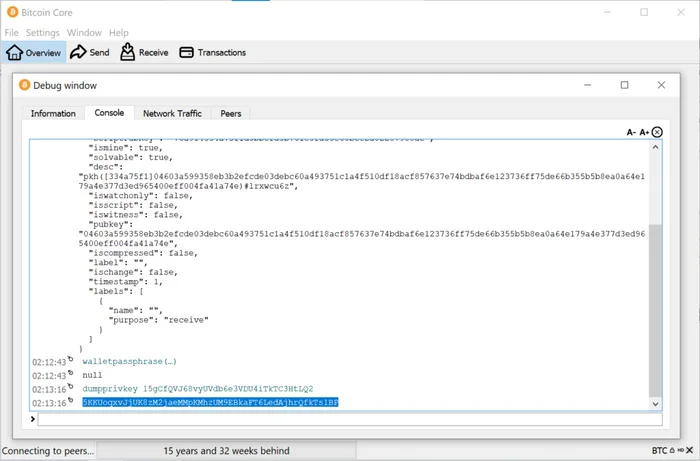The image size is (700, 461).
Task: Clear the console with the circled X
Action: click(x=657, y=132)
